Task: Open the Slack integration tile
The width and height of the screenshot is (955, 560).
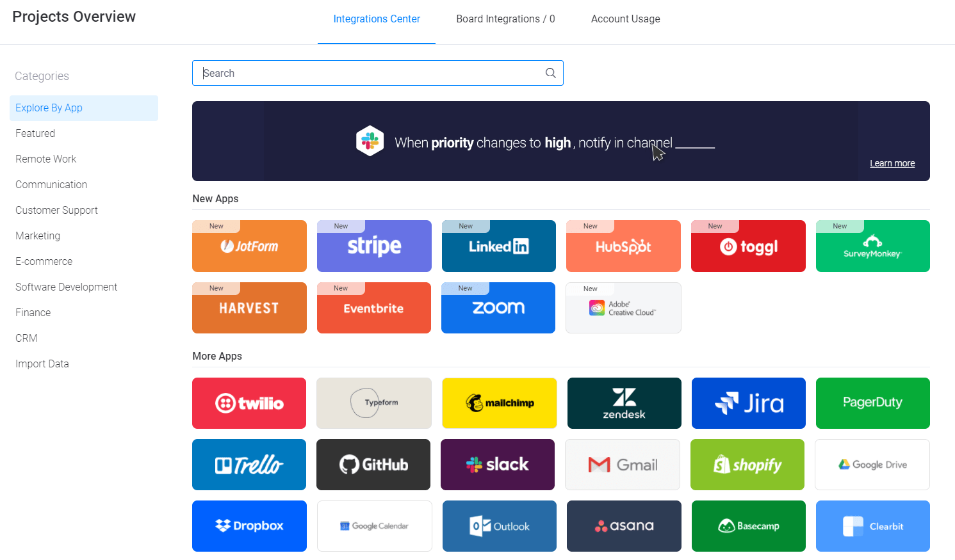Action: coord(498,465)
